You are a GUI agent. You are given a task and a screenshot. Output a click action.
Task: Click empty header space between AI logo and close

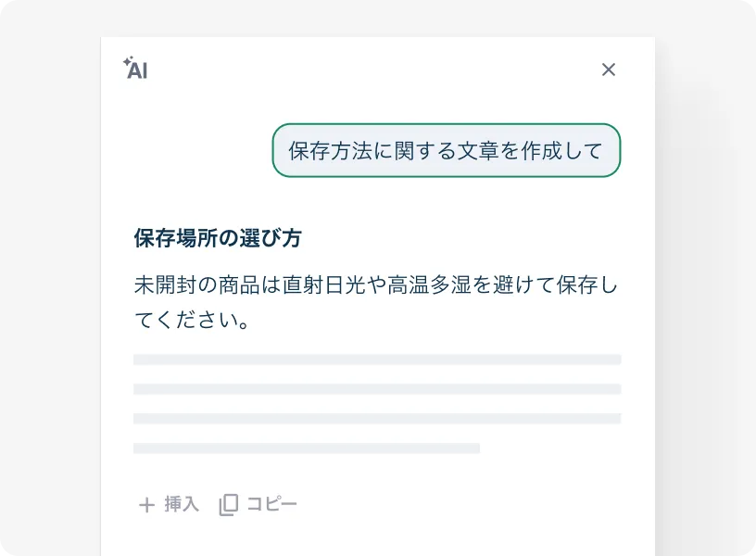(x=371, y=69)
